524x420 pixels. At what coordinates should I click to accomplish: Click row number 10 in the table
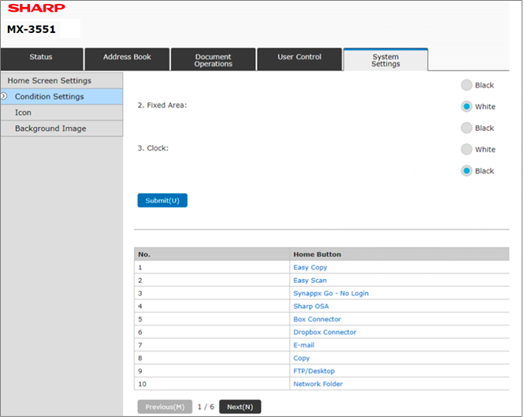tap(142, 385)
